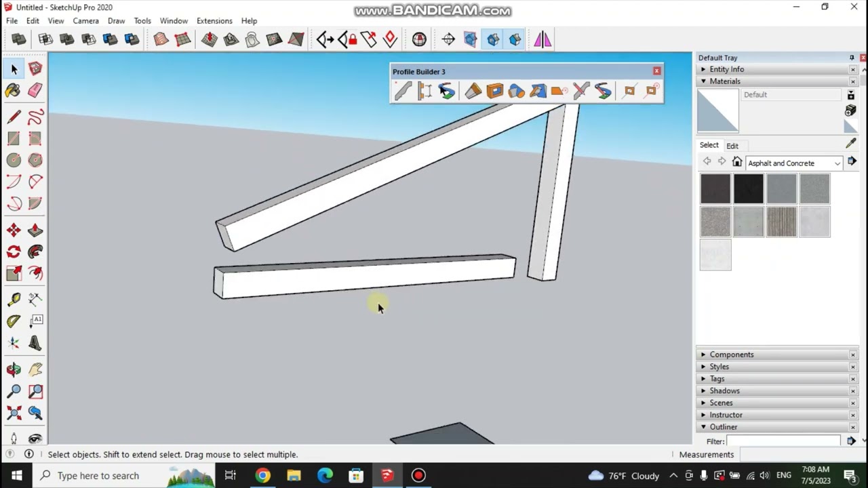Switch to materials Select tab
Screen dimensions: 868x488
709,145
